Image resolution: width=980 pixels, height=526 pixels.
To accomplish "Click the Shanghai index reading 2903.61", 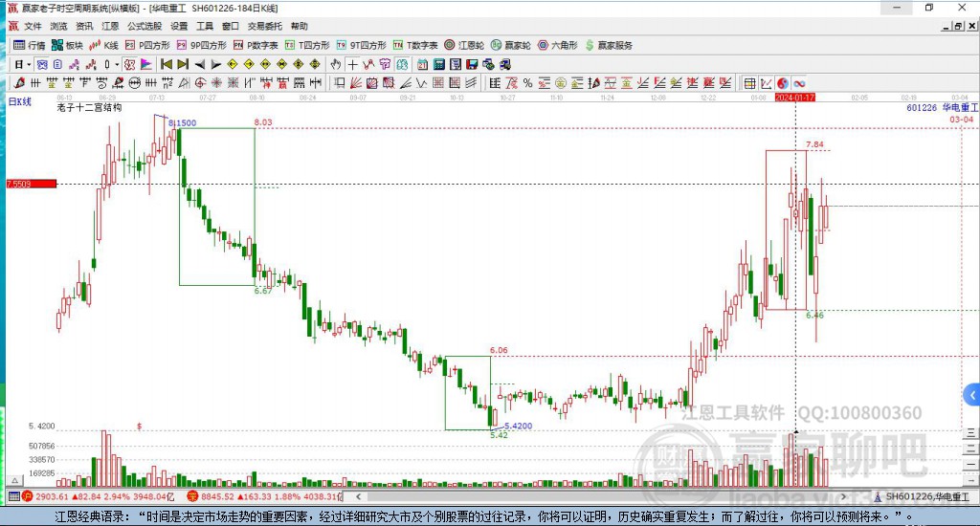I will (52, 496).
